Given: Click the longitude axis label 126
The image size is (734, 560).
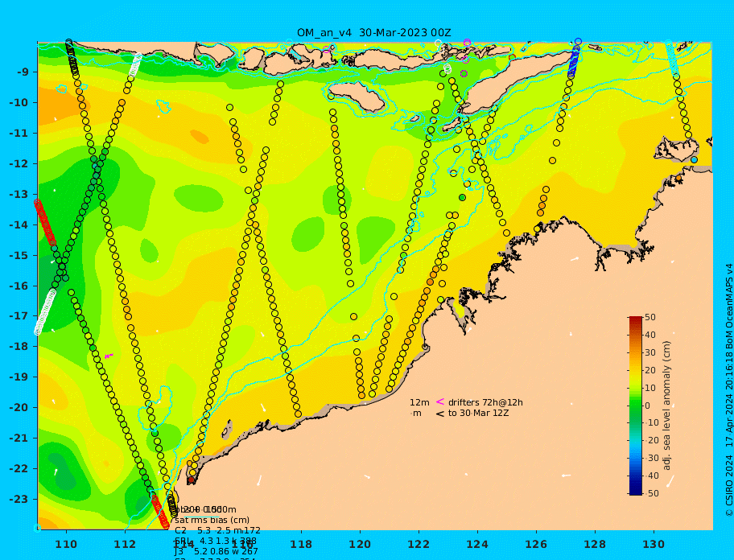Looking at the screenshot, I should pyautogui.click(x=536, y=545).
